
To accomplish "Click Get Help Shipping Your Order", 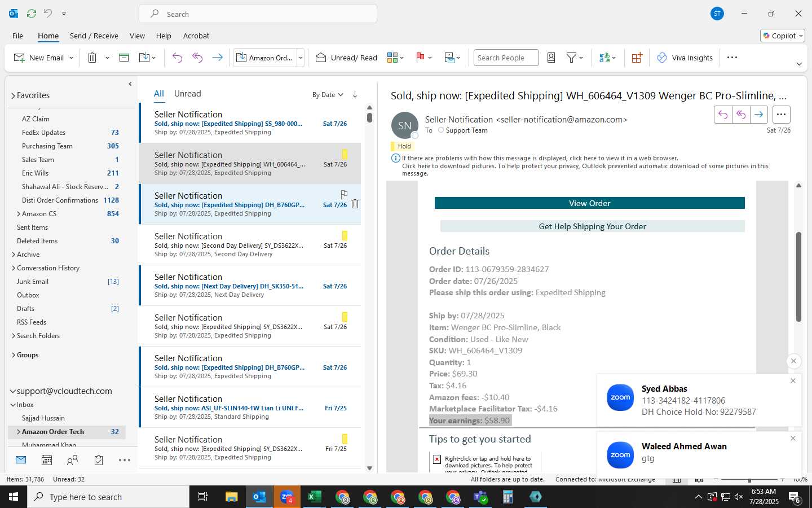I will click(592, 226).
